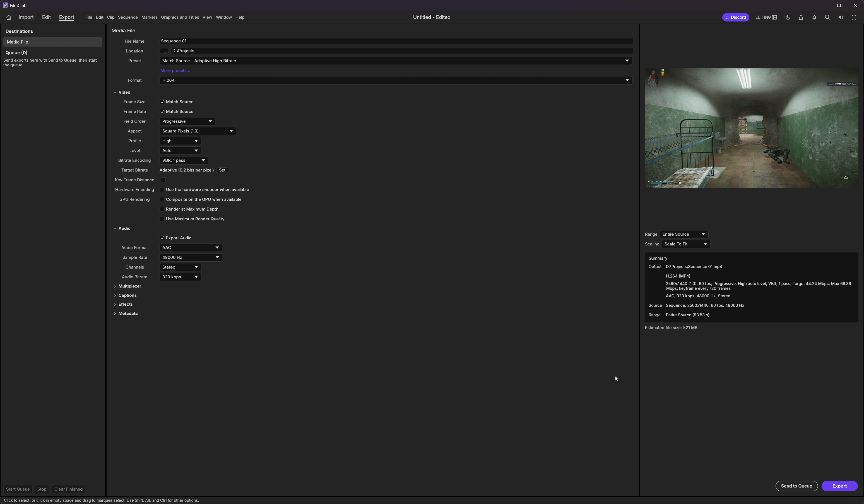This screenshot has width=864, height=504.
Task: Open Audio Format AAC dropdown
Action: pyautogui.click(x=191, y=248)
